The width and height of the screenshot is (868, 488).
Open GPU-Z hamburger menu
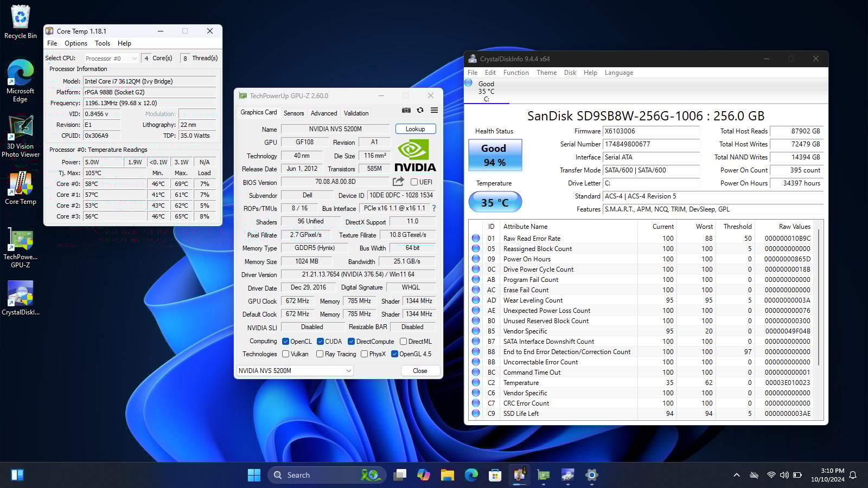[x=433, y=110]
